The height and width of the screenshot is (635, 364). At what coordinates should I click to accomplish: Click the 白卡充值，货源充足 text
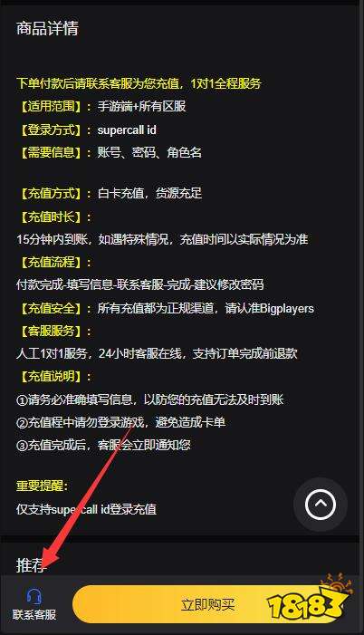click(149, 193)
